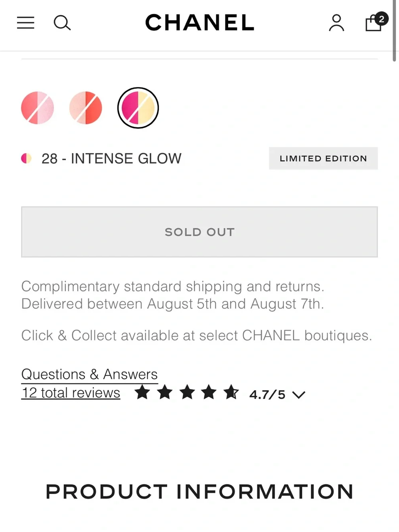This screenshot has width=399, height=532.
Task: Click the half-filled fifth rating star
Action: pos(231,392)
